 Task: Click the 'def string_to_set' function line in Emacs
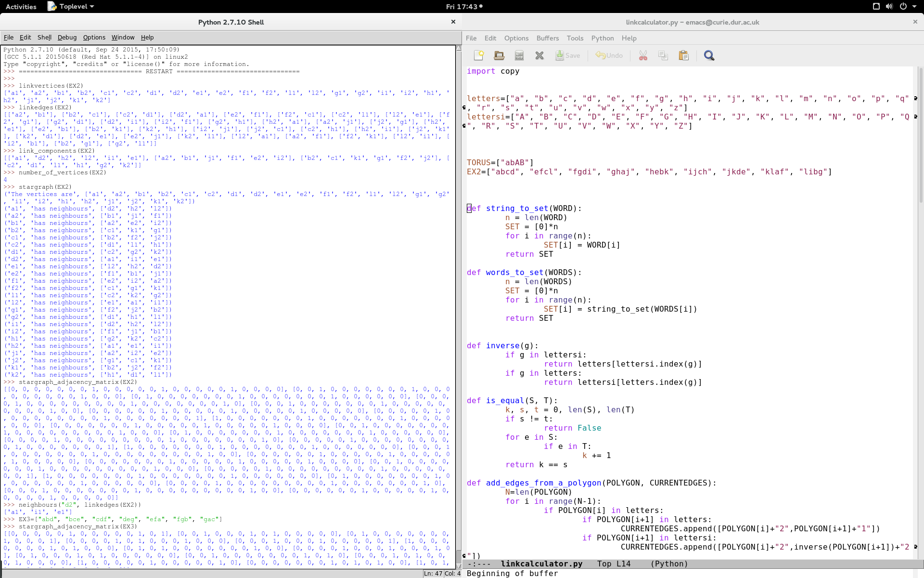click(524, 208)
